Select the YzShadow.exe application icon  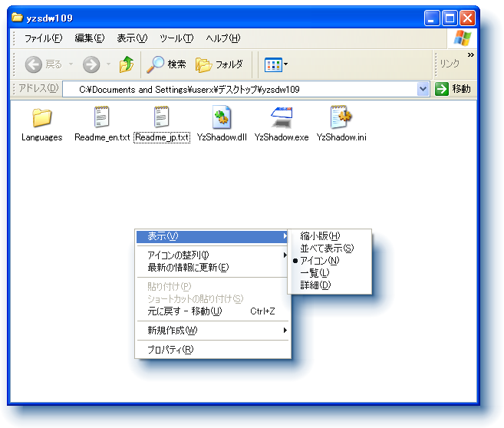click(282, 117)
